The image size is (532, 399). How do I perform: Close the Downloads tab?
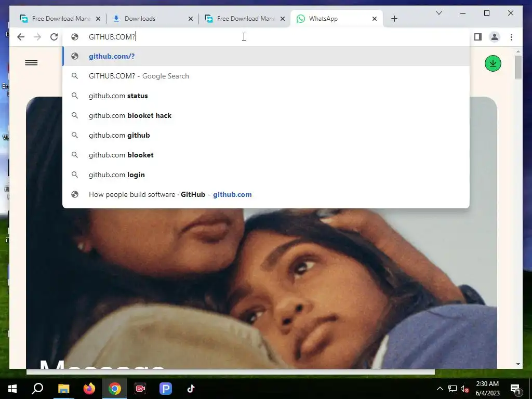coord(190,19)
